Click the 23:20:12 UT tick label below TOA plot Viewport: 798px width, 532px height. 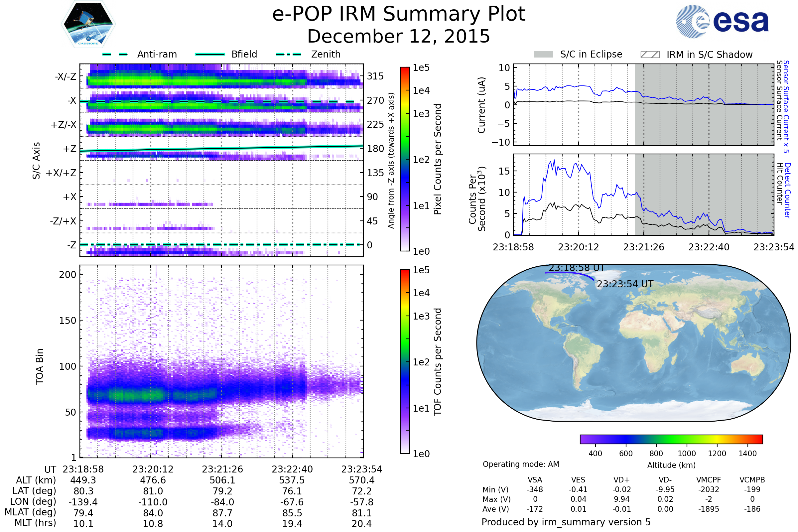pyautogui.click(x=153, y=469)
